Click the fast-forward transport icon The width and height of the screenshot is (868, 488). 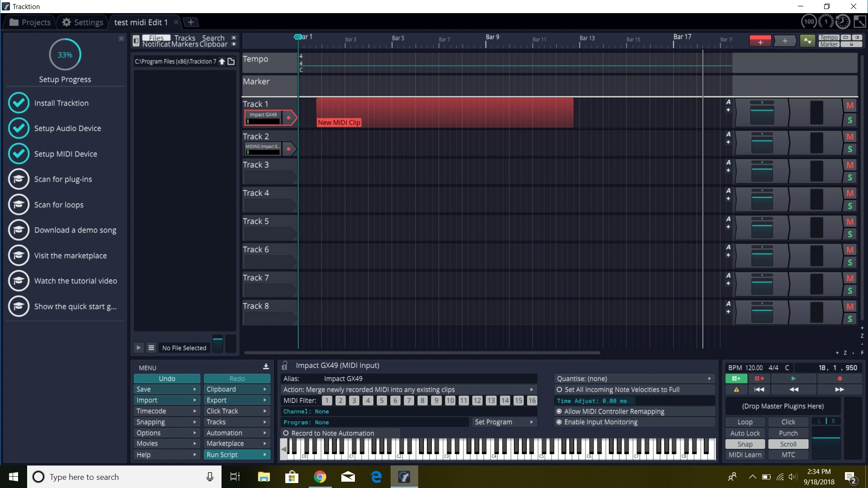840,389
